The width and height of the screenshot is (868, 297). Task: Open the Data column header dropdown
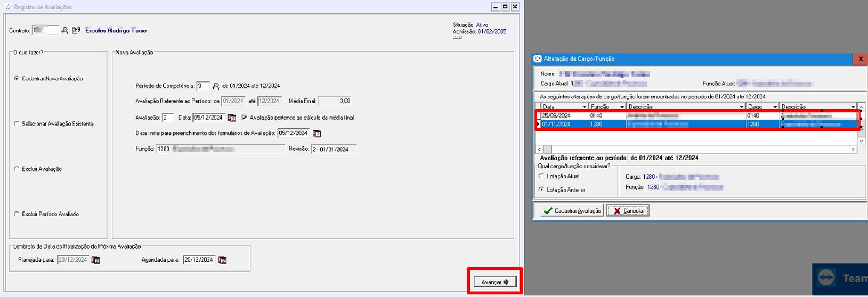pos(585,107)
